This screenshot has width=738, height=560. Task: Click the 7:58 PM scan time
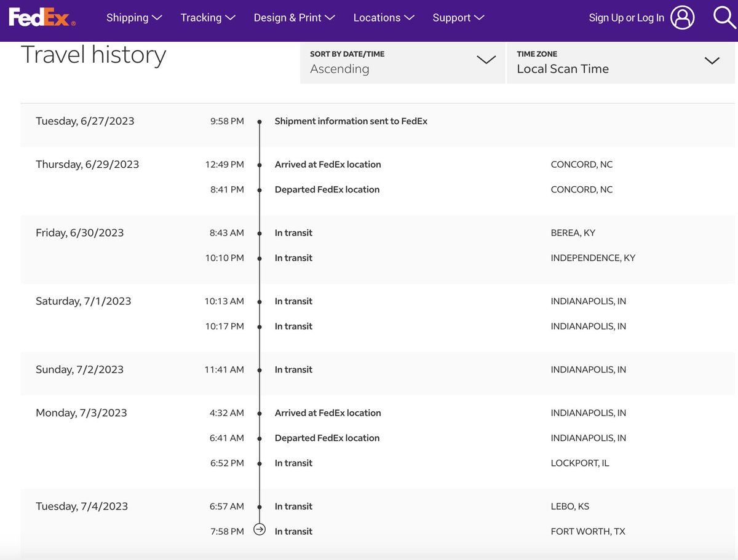[227, 532]
